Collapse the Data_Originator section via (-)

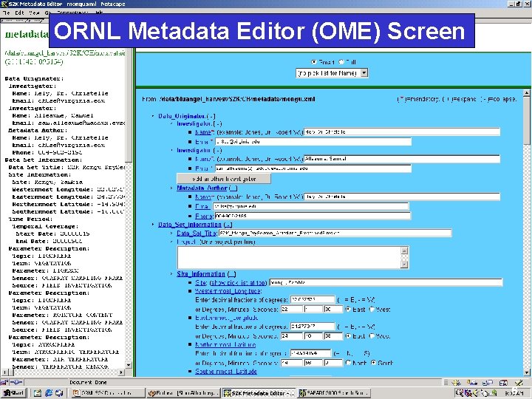click(211, 116)
